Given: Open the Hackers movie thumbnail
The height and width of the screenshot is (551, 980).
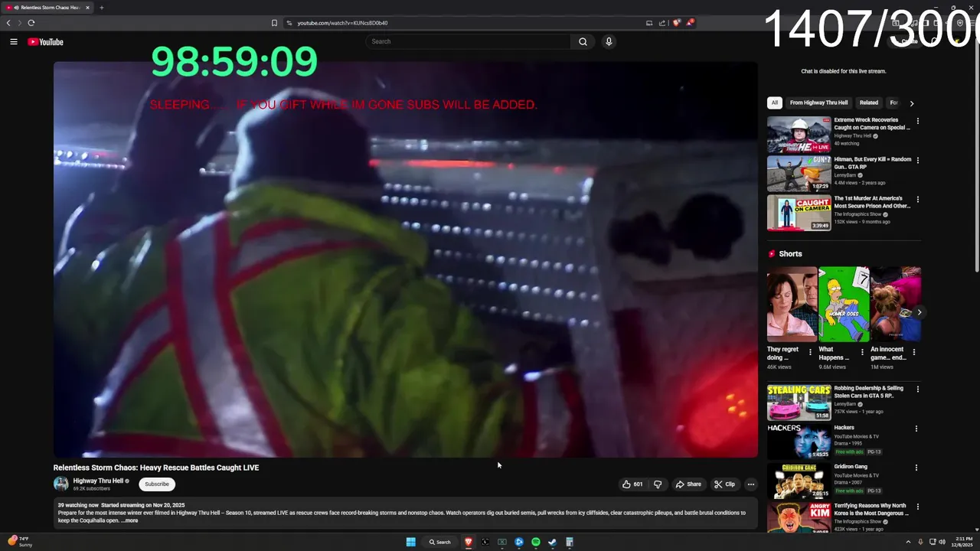Looking at the screenshot, I should pos(799,442).
